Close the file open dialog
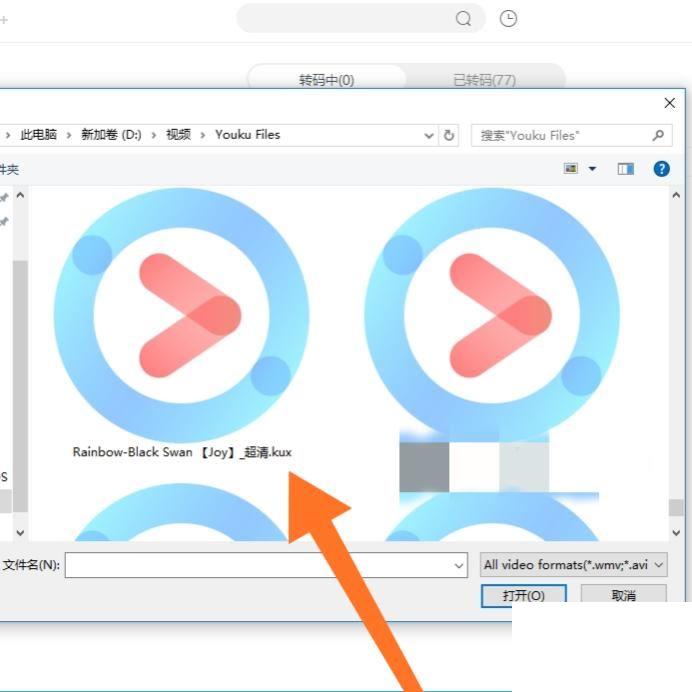 pos(669,103)
